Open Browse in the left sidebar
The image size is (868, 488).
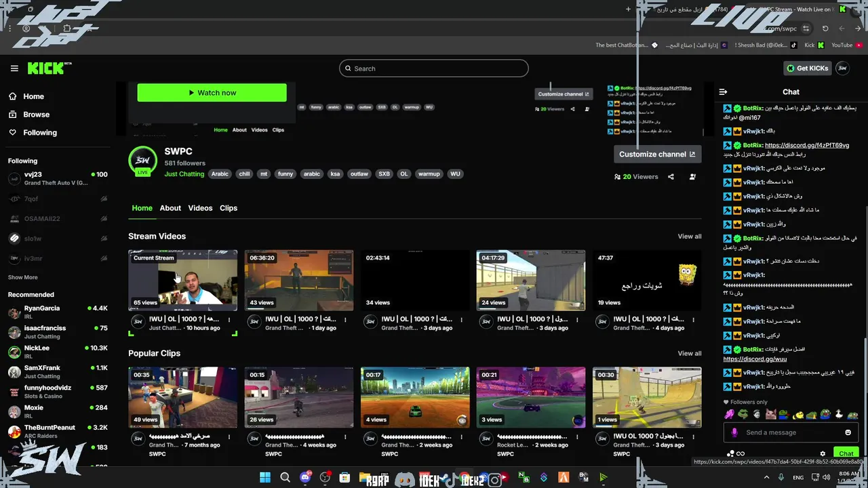pos(30,115)
